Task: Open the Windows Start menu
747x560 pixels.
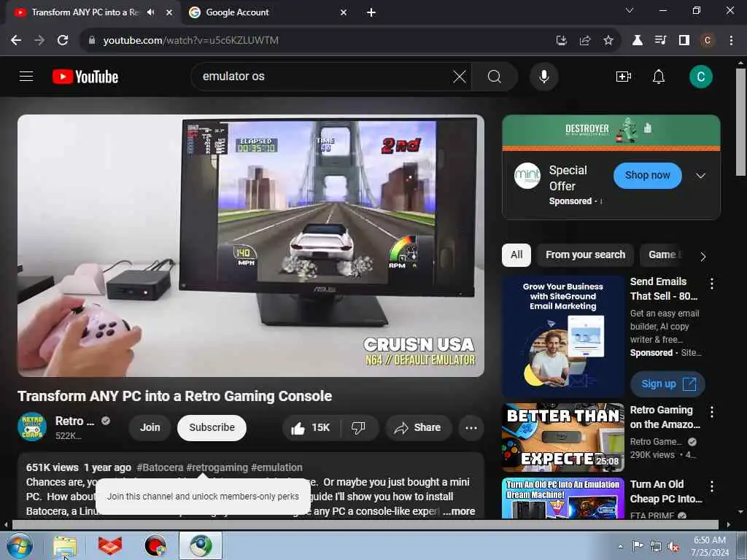Action: (x=20, y=546)
